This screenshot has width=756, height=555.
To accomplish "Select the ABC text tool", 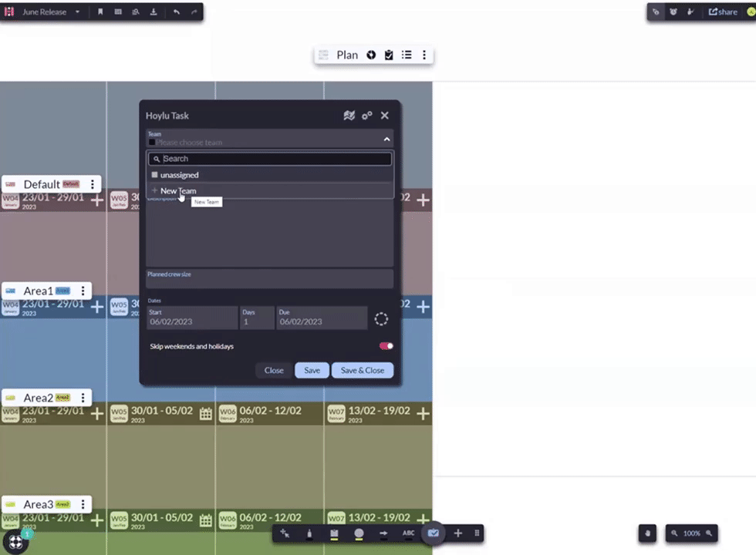I will pos(408,533).
